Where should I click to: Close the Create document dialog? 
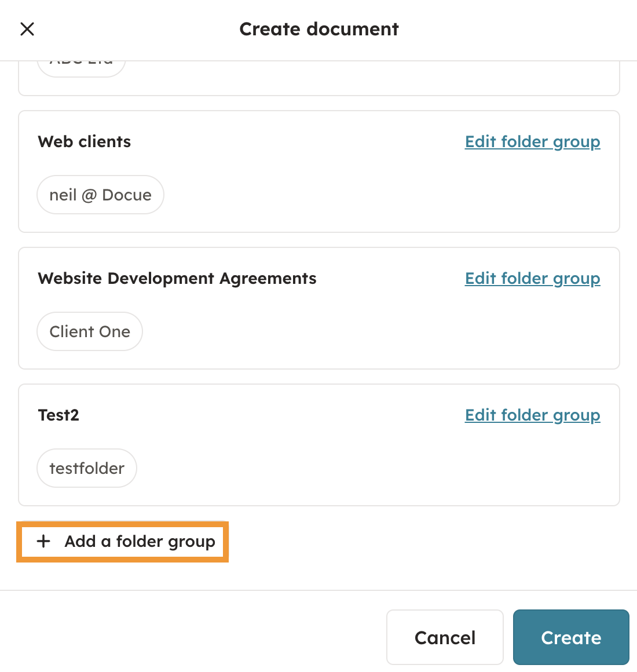27,29
